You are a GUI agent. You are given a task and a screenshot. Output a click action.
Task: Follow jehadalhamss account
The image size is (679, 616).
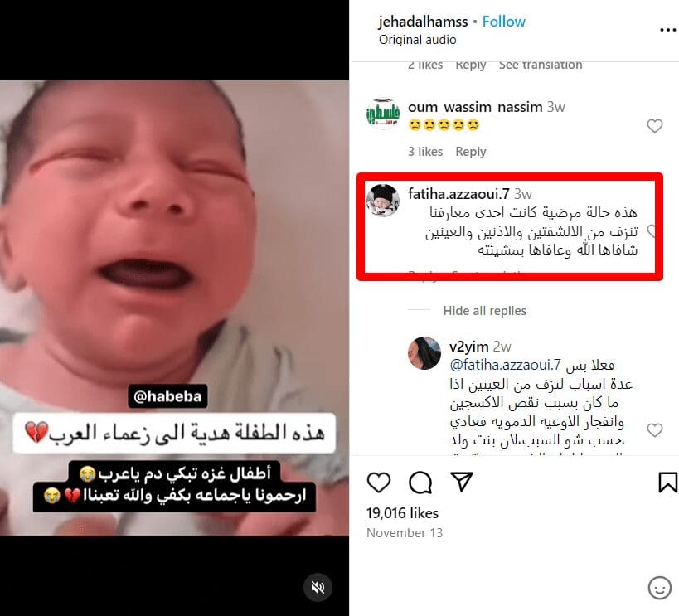503,22
